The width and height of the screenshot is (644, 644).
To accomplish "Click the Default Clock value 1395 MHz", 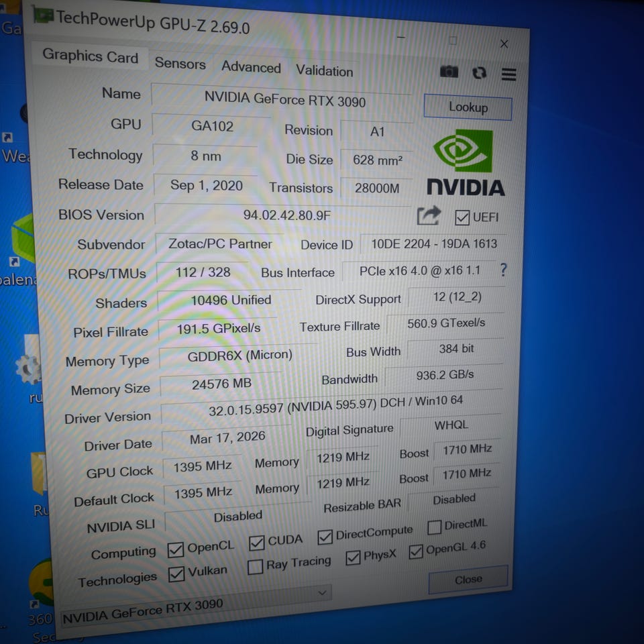I will (203, 492).
